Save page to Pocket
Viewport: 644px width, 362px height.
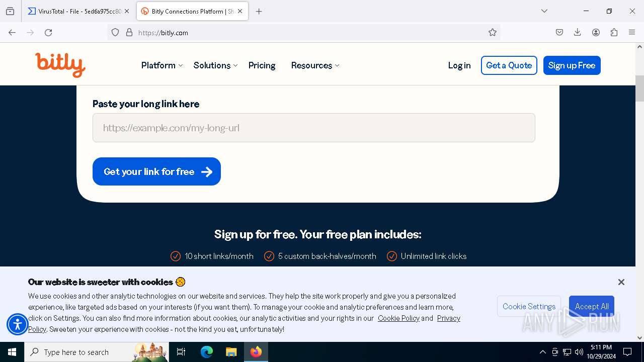coord(559,32)
